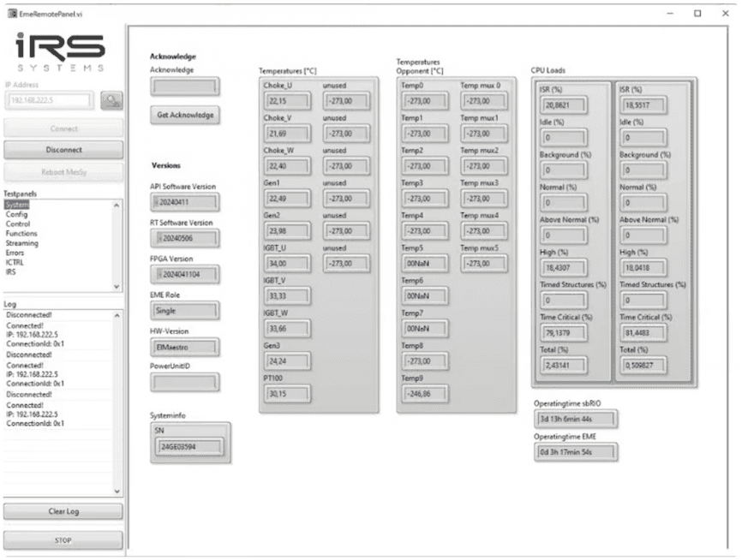Click Choke_W temperature value 22,40

[x=287, y=166]
